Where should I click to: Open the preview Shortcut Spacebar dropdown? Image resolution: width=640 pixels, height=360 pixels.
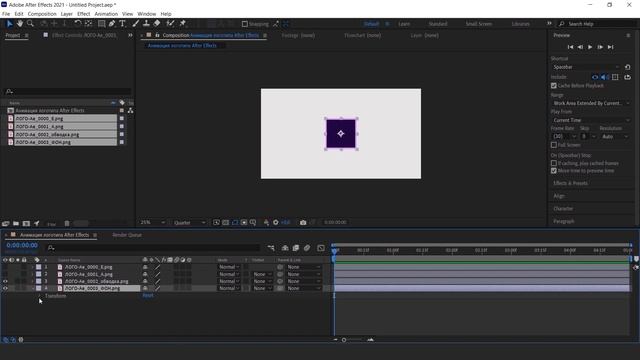pyautogui.click(x=586, y=67)
